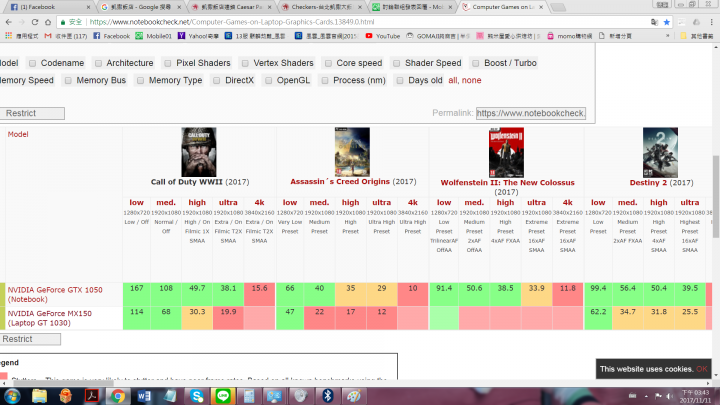Toggle Memory Type checkbox

click(141, 81)
